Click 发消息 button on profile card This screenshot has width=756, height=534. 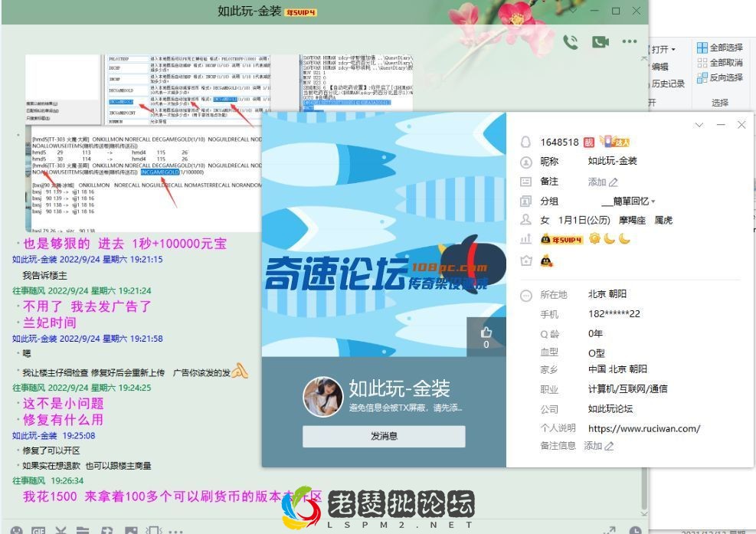point(384,436)
